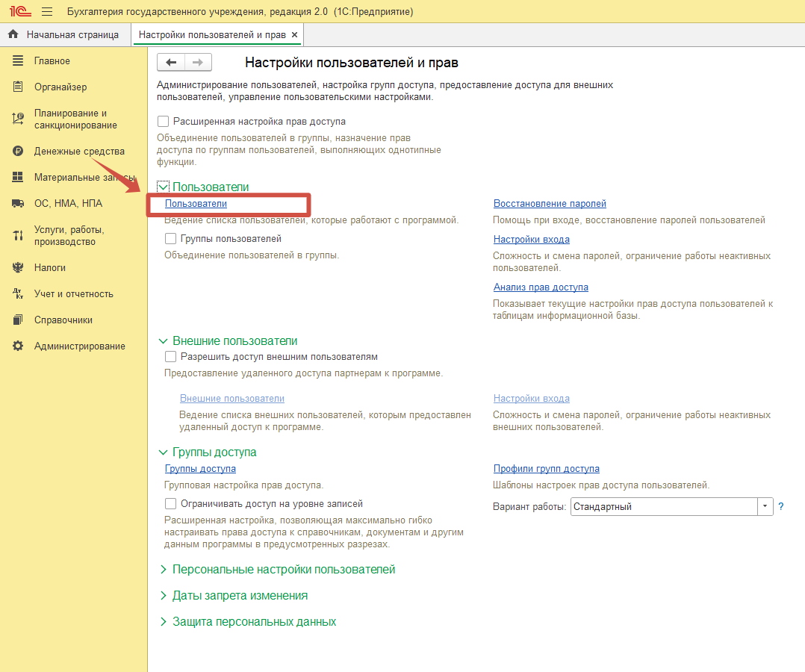Screen dimensions: 805x672
Task: Click the Органайзер section icon
Action: pos(18,87)
